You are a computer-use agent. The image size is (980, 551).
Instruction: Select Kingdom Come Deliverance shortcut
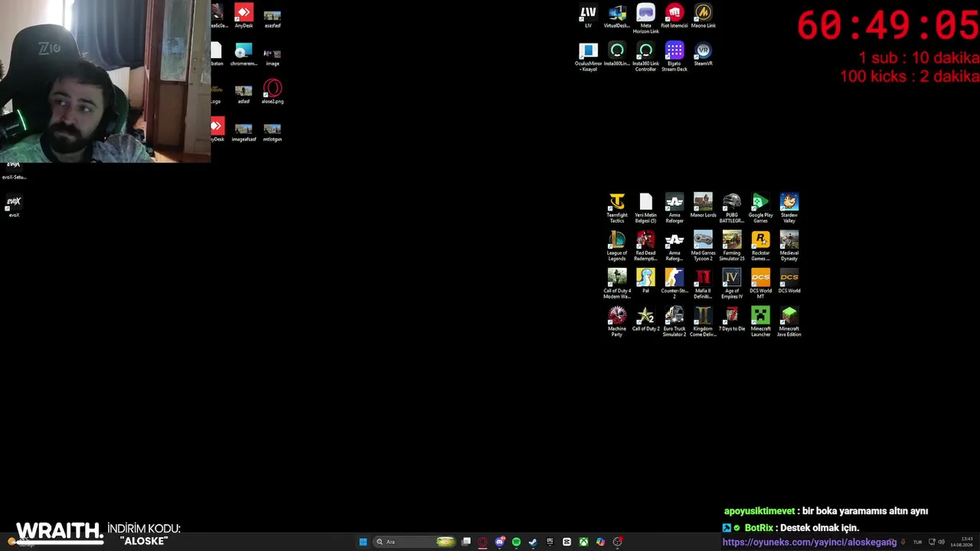click(x=703, y=321)
